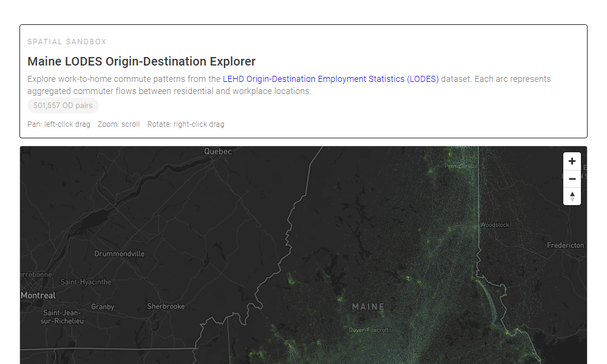Click the Maine LODES Origin-Destination Explorer title

(x=141, y=61)
